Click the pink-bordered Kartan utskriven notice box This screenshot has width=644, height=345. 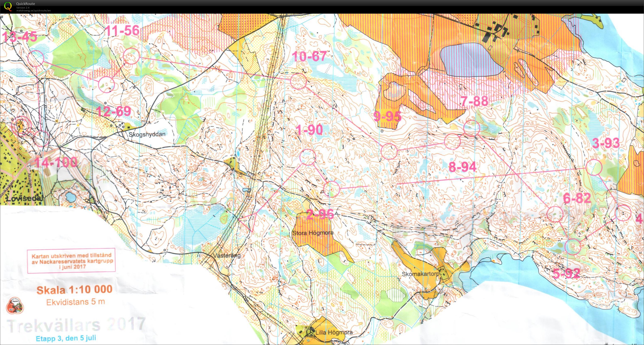click(x=71, y=261)
